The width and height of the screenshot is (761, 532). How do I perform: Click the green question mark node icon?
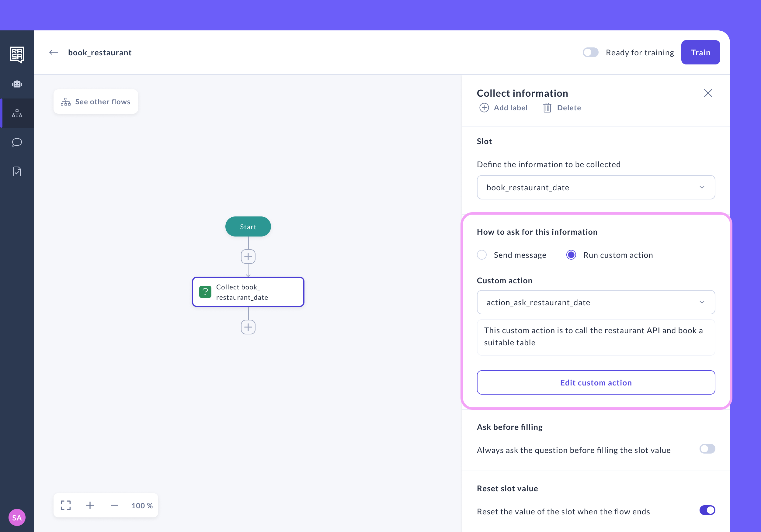[205, 292]
